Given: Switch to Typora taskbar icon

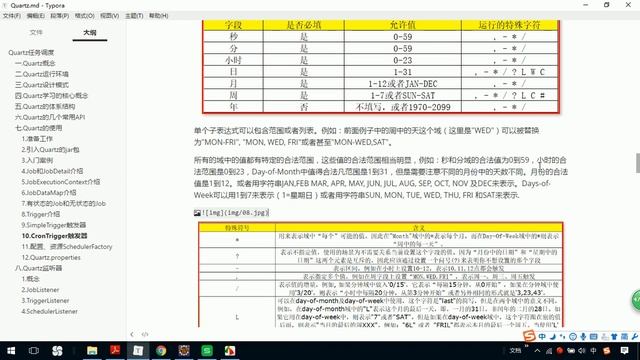Looking at the screenshot, I should click(x=138, y=351).
